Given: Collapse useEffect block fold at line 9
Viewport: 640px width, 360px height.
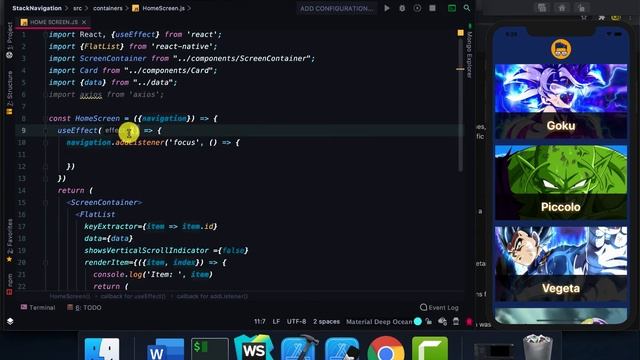Looking at the screenshot, I should point(45,131).
